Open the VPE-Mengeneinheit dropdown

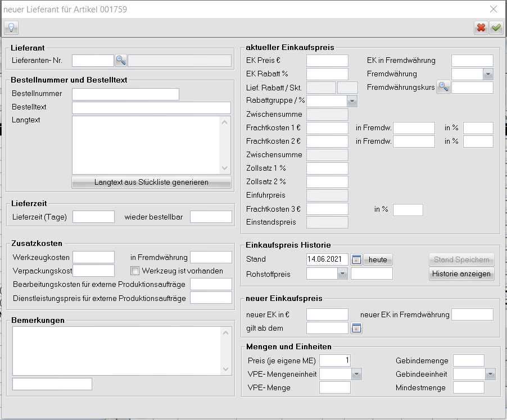point(356,374)
